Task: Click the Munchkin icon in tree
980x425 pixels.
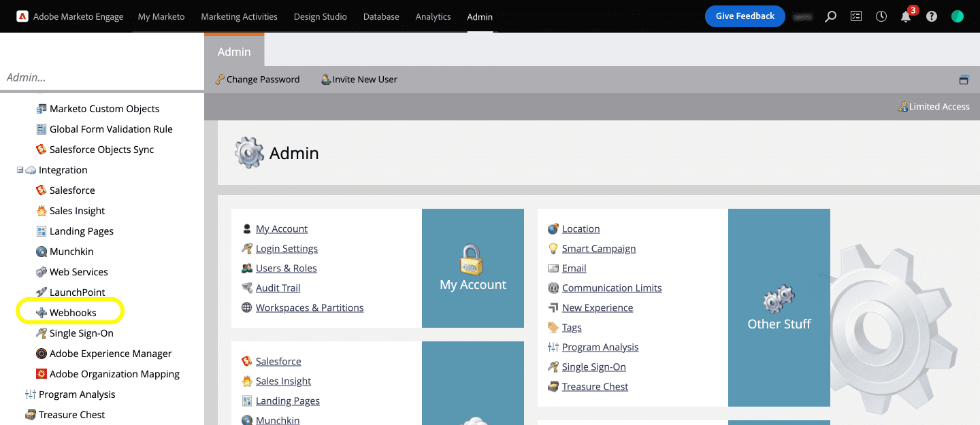Action: click(x=42, y=252)
